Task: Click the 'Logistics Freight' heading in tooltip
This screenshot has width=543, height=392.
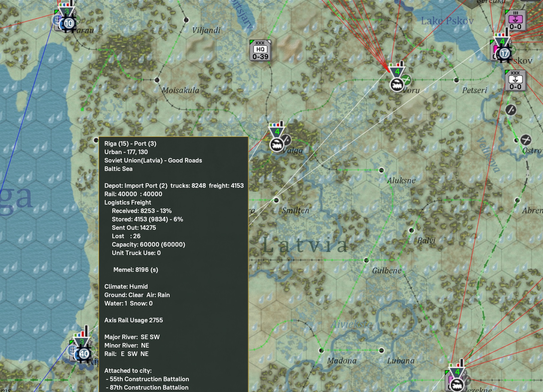Action: [128, 202]
